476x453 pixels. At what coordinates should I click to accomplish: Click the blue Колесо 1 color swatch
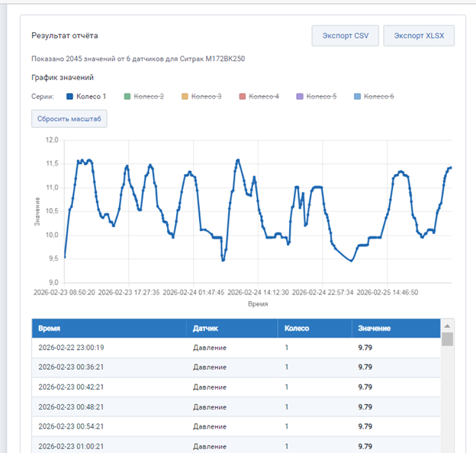coord(70,97)
